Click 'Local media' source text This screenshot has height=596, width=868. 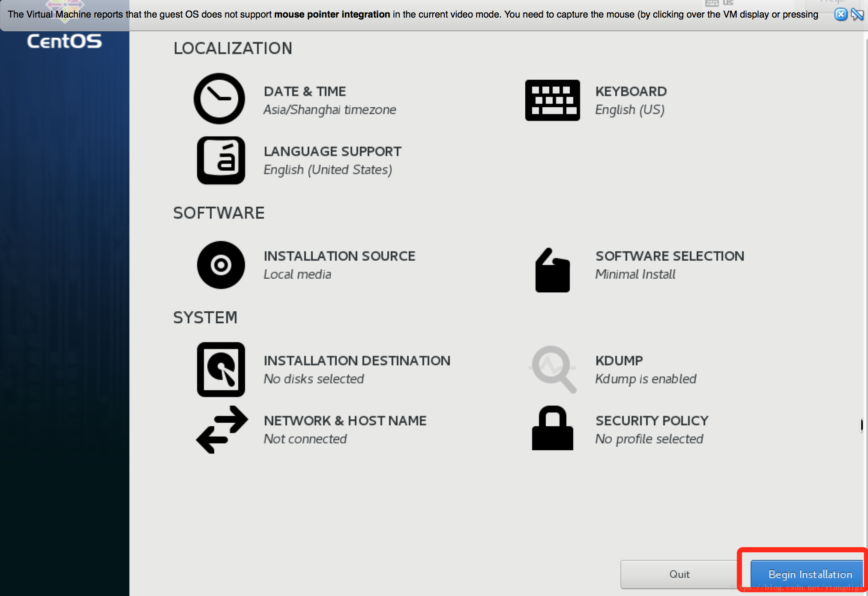click(x=297, y=274)
